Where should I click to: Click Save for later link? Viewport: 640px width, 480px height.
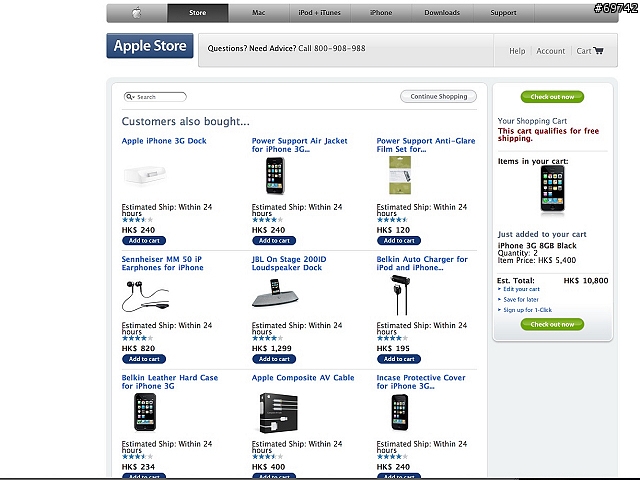pyautogui.click(x=521, y=300)
